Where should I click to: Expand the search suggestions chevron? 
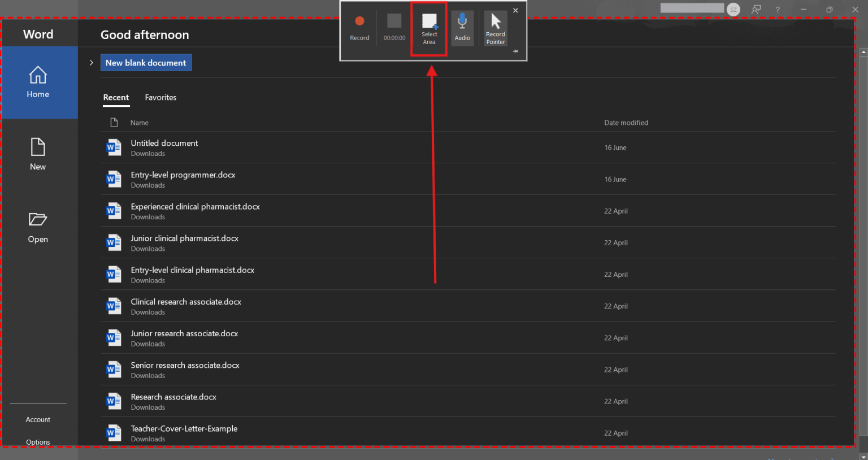[91, 63]
